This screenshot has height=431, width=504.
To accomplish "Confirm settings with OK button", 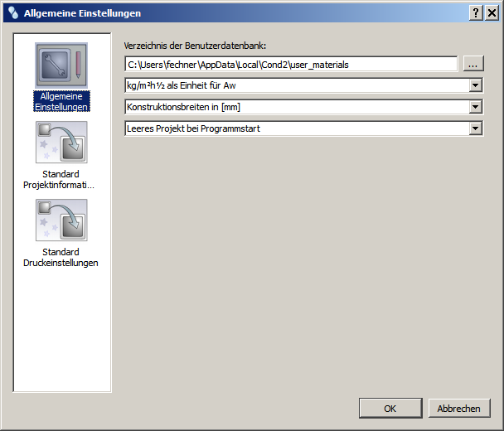I will [x=390, y=408].
